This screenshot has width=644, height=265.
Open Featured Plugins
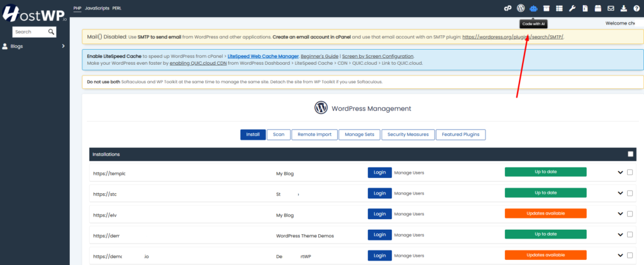460,134
